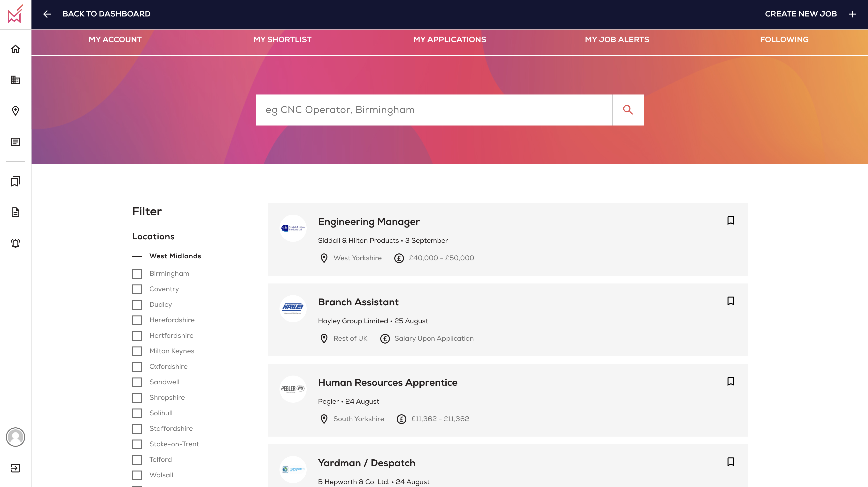The width and height of the screenshot is (868, 487).
Task: Open the Engineering Manager job title
Action: point(369,222)
